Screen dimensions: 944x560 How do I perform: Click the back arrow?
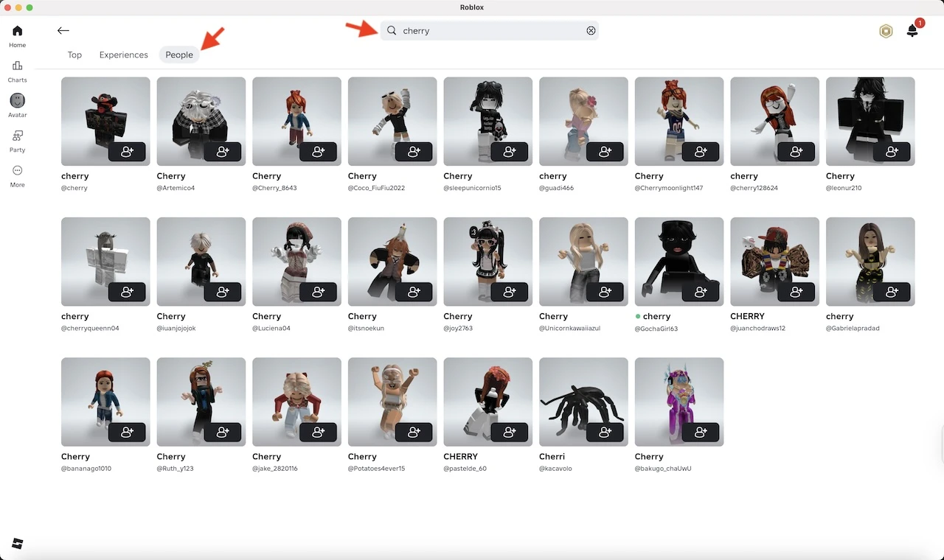(x=63, y=30)
